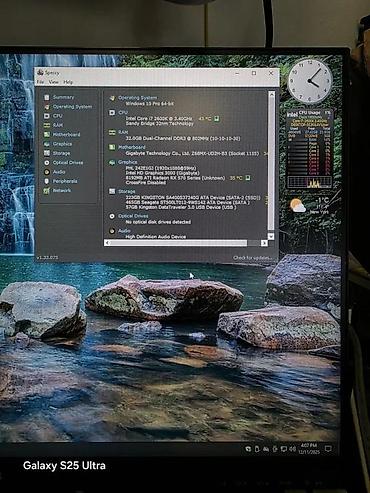This screenshot has height=493, width=370.
Task: Open the Help menu
Action: tap(68, 82)
